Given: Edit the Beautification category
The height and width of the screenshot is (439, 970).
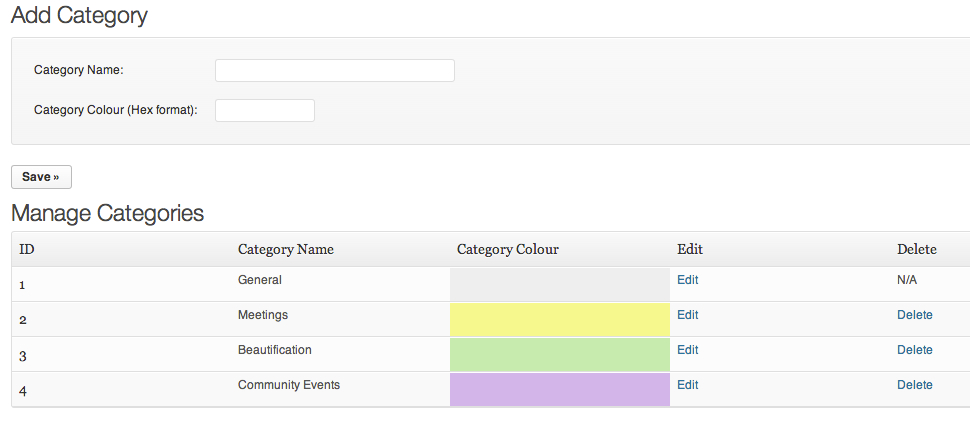Looking at the screenshot, I should point(687,350).
